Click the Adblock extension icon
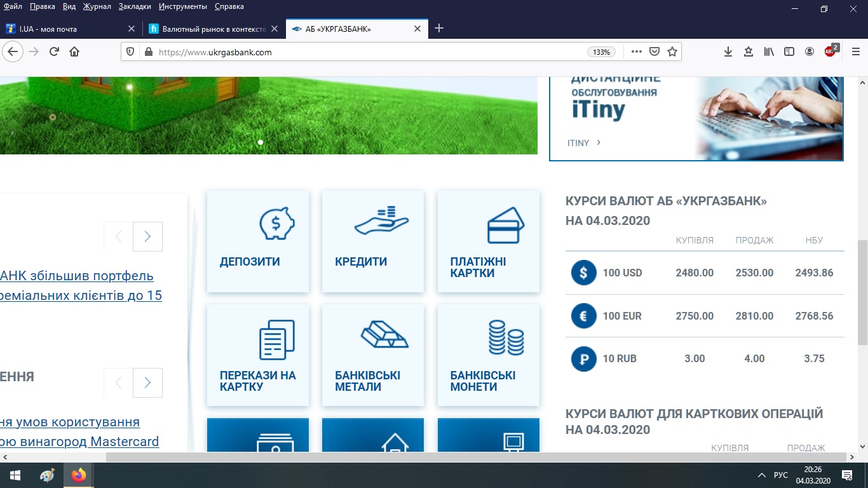 (831, 51)
